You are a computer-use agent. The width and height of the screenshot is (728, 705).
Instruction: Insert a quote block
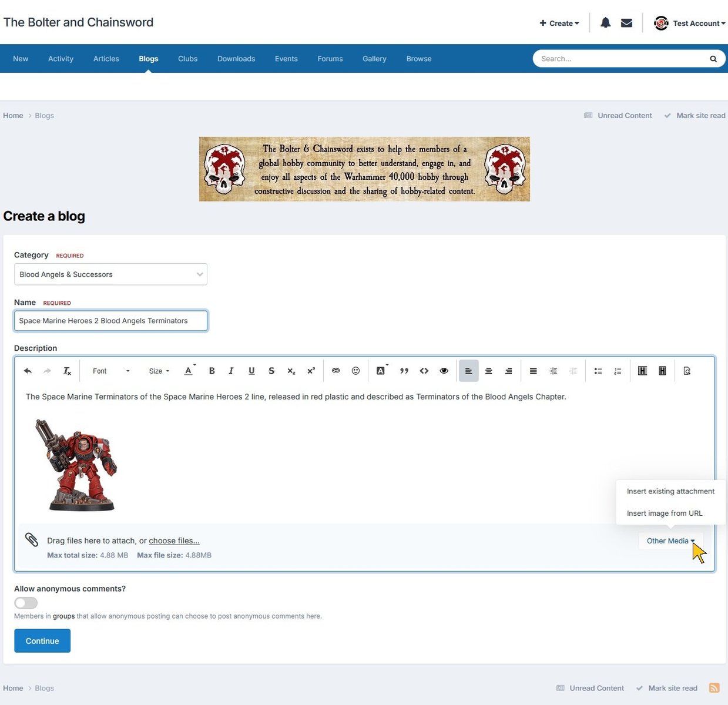[404, 371]
